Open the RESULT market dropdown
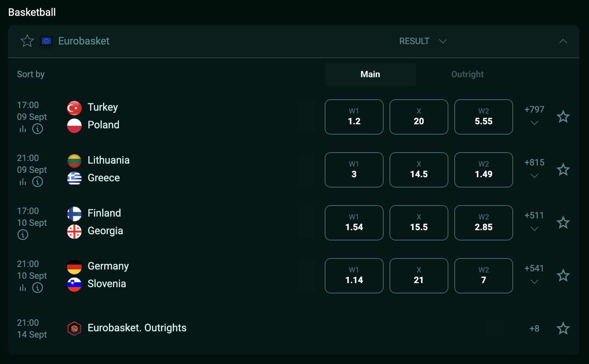This screenshot has height=364, width=589. pos(423,41)
